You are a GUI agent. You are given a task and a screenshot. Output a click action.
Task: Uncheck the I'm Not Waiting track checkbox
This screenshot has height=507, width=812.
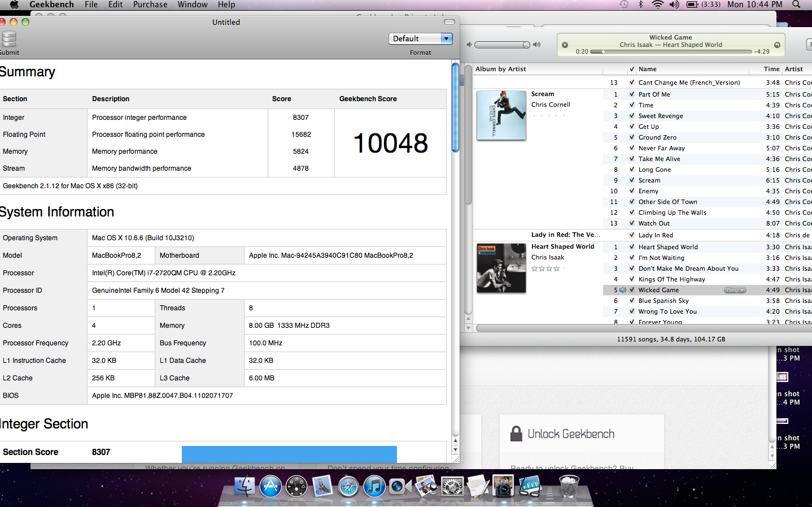pos(632,258)
